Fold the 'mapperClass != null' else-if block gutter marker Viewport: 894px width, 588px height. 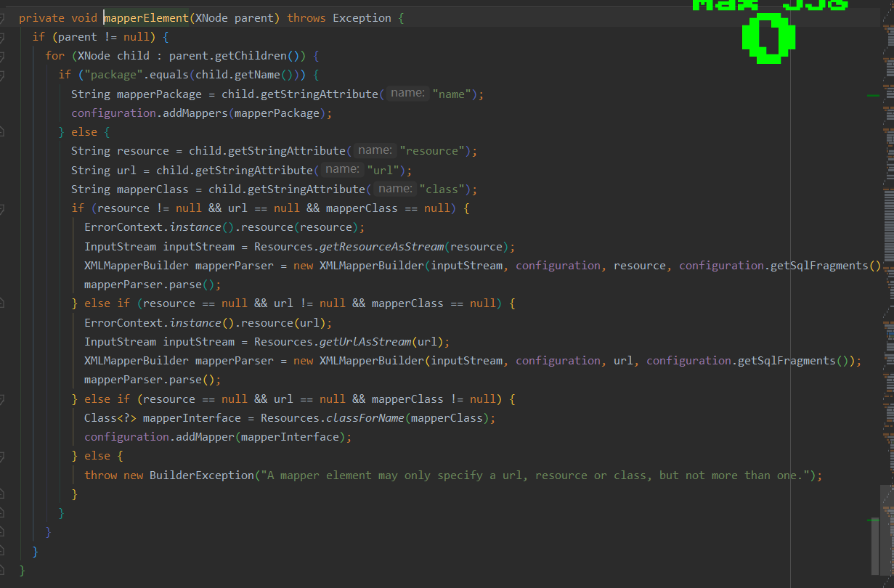coord(1,399)
